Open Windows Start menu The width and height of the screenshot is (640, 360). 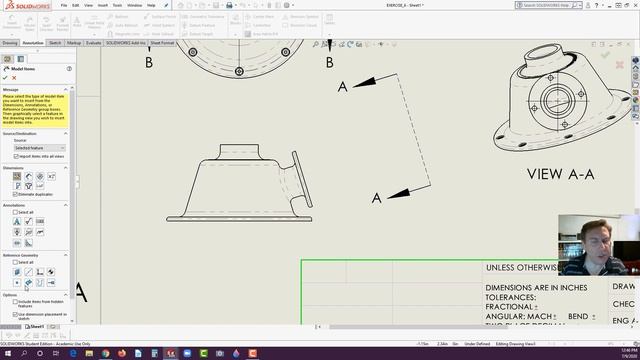7,353
